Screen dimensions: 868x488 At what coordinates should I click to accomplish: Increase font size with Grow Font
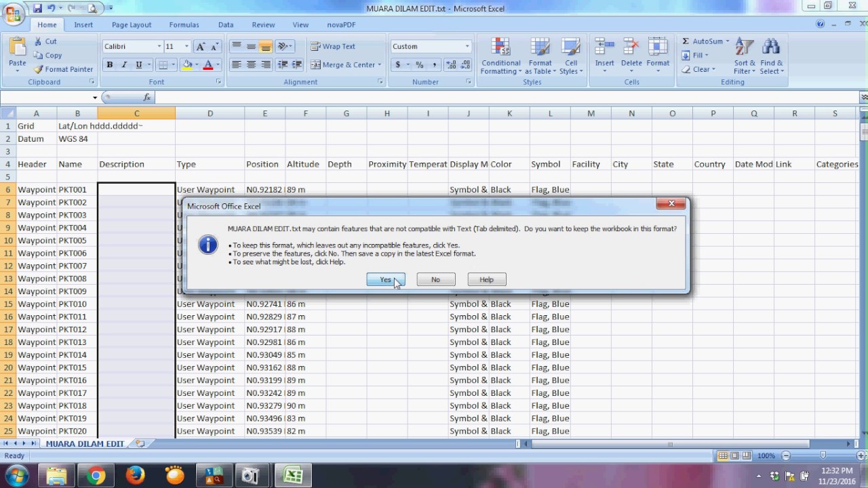pos(200,47)
